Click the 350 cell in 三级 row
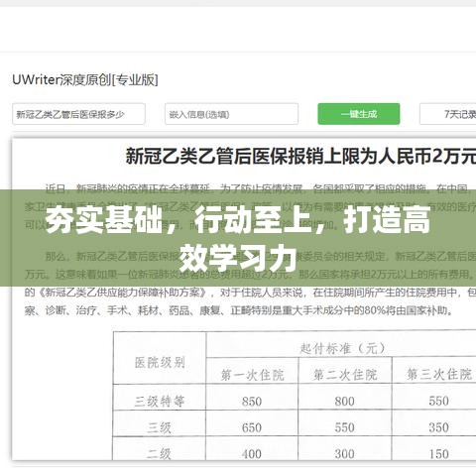476x476 pixels. [439, 427]
